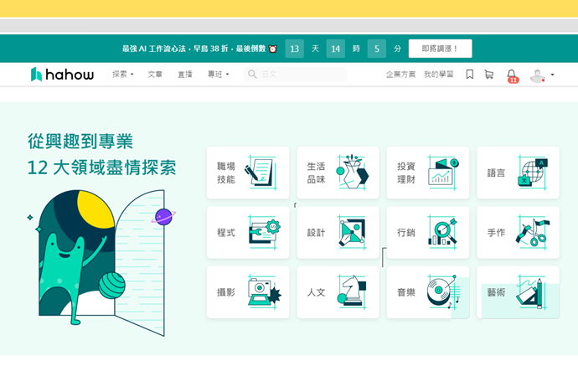
Task: Click the search magnifier icon
Action: tap(251, 75)
